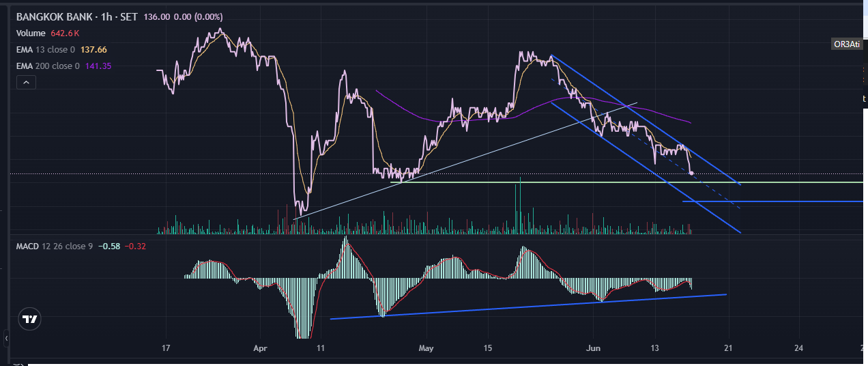Click the 136.00 last price value
Image resolution: width=868 pixels, height=366 pixels.
click(157, 17)
